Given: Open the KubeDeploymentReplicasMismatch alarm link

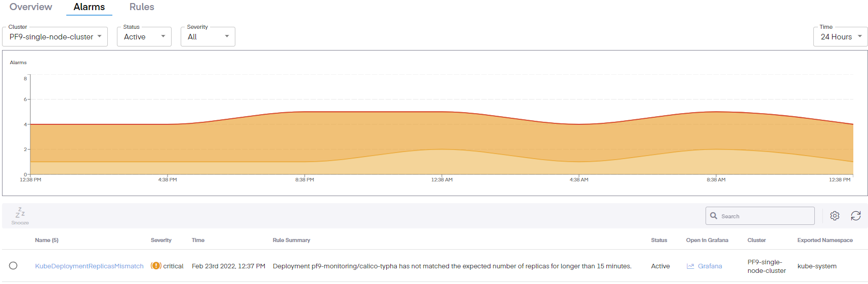Looking at the screenshot, I should (89, 266).
